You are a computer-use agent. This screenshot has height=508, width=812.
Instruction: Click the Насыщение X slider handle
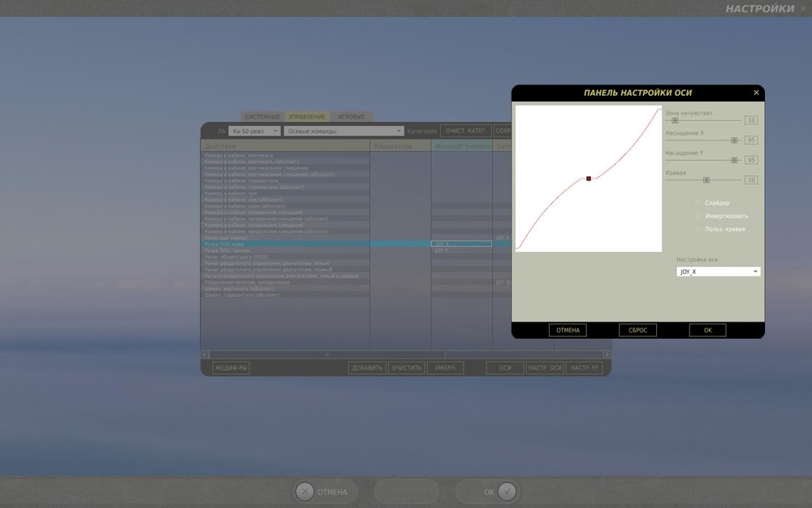pos(734,141)
